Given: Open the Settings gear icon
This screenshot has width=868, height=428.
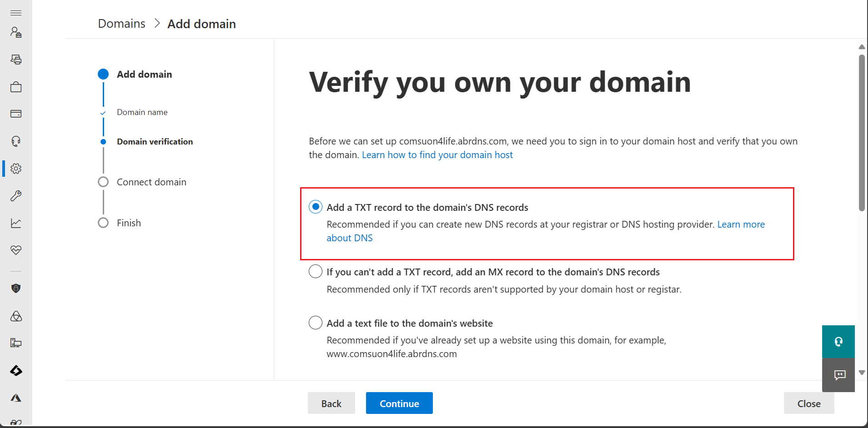Looking at the screenshot, I should click(16, 169).
